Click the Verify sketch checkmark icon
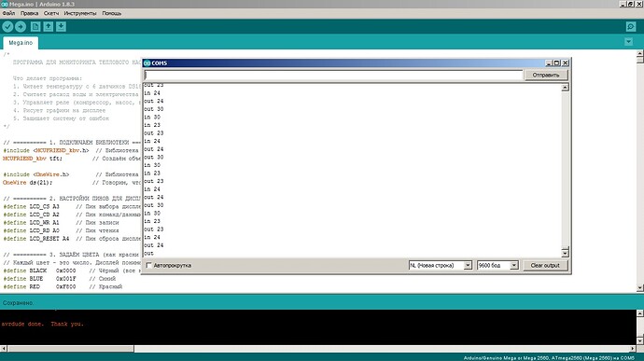 7,27
